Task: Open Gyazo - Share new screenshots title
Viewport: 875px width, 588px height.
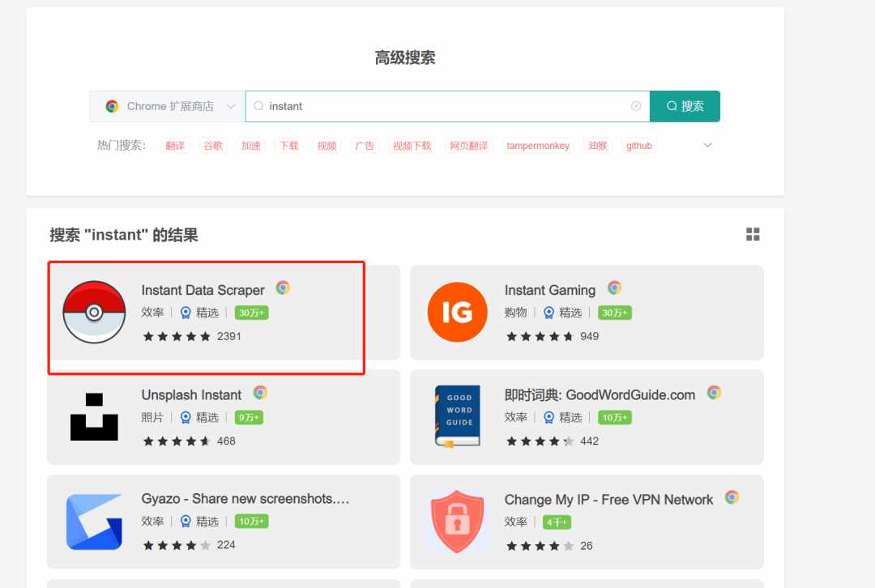Action: pyautogui.click(x=245, y=499)
